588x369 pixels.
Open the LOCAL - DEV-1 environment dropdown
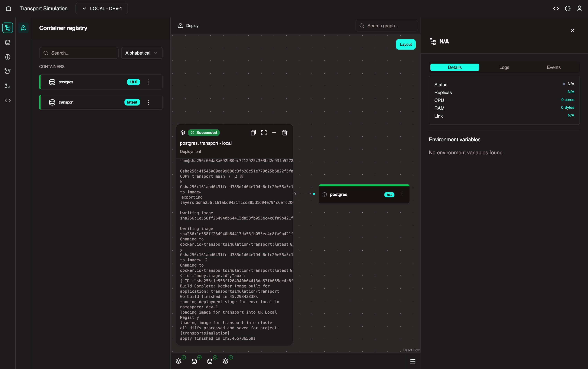point(102,8)
